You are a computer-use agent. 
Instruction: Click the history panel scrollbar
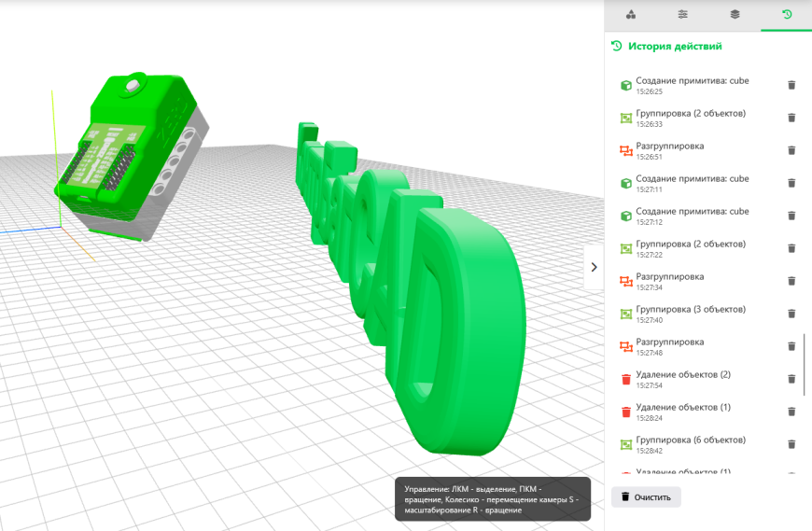pos(805,364)
